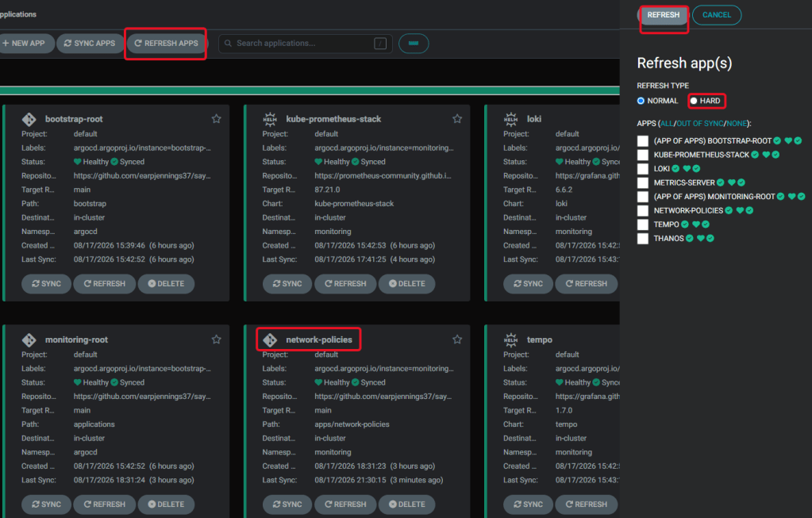The image size is (812, 518).
Task: Check the METRICS-SERVER checkbox
Action: [x=643, y=182]
